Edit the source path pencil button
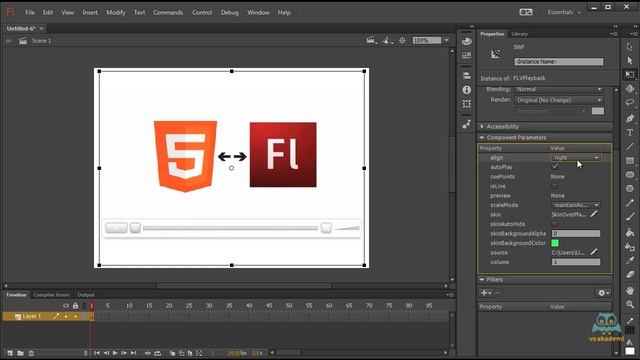640x360 pixels. pyautogui.click(x=594, y=252)
